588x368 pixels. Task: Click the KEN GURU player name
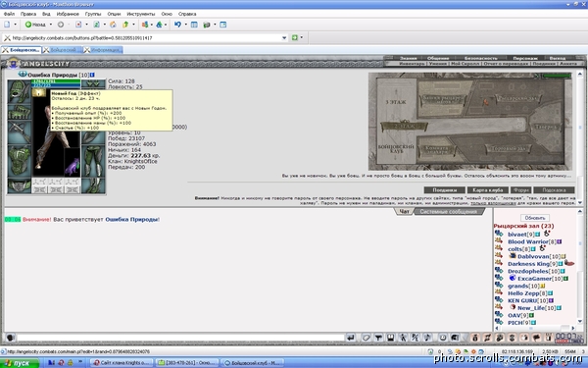click(x=522, y=301)
